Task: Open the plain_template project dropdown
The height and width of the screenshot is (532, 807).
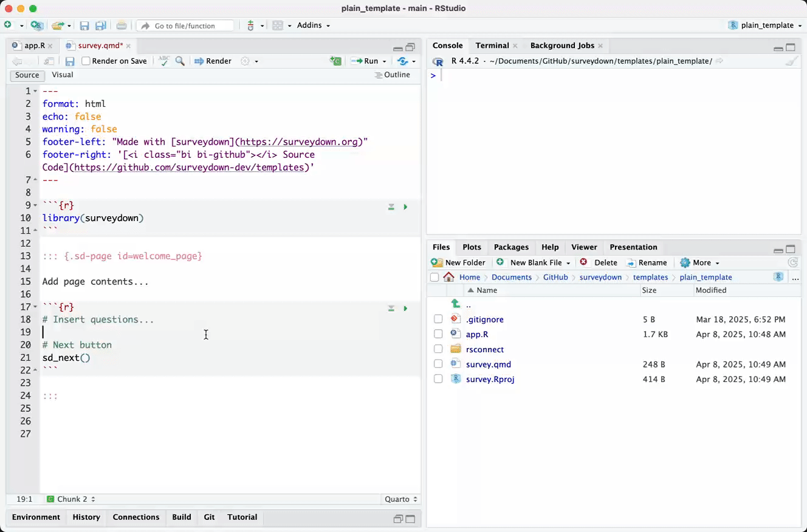Action: tap(765, 26)
